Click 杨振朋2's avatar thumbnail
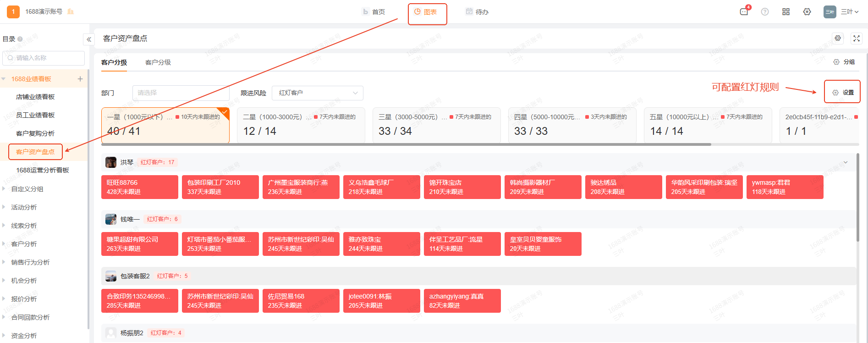The height and width of the screenshot is (343, 868). click(x=111, y=333)
